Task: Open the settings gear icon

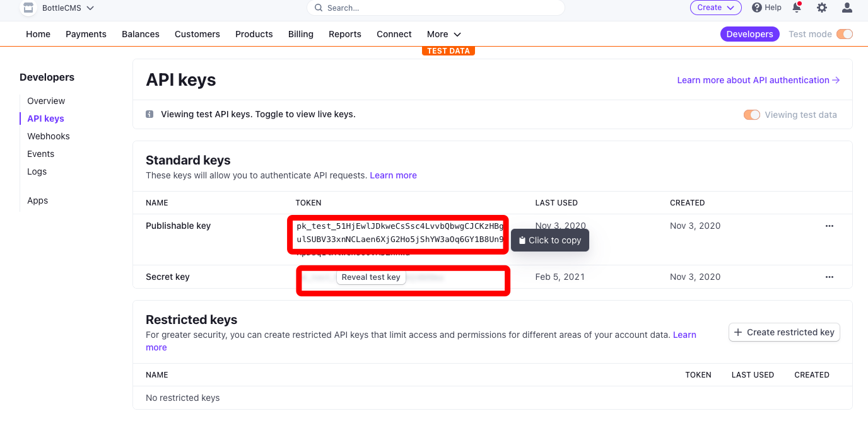Action: [x=821, y=8]
